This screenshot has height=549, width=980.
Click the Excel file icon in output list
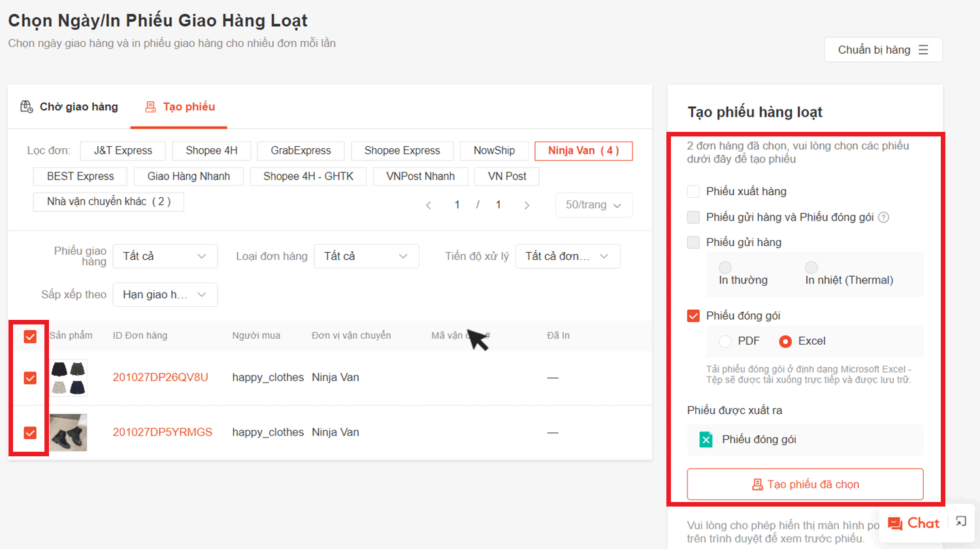[x=706, y=439]
